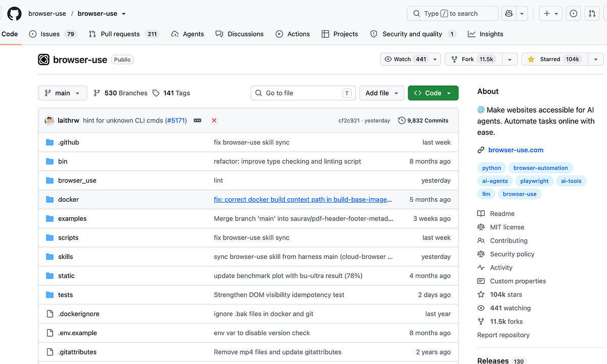Click the Report repository link
This screenshot has width=607, height=364.
coord(503,335)
